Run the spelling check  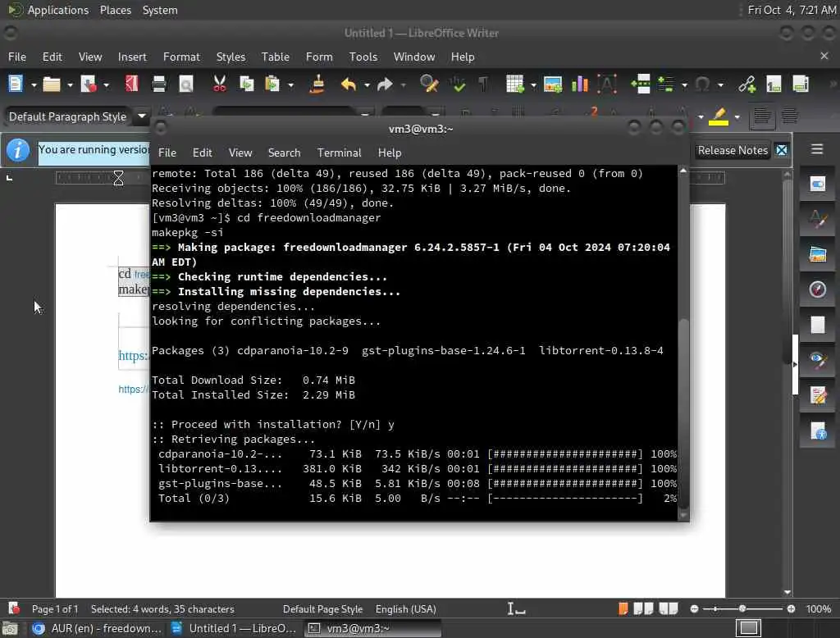pyautogui.click(x=457, y=84)
